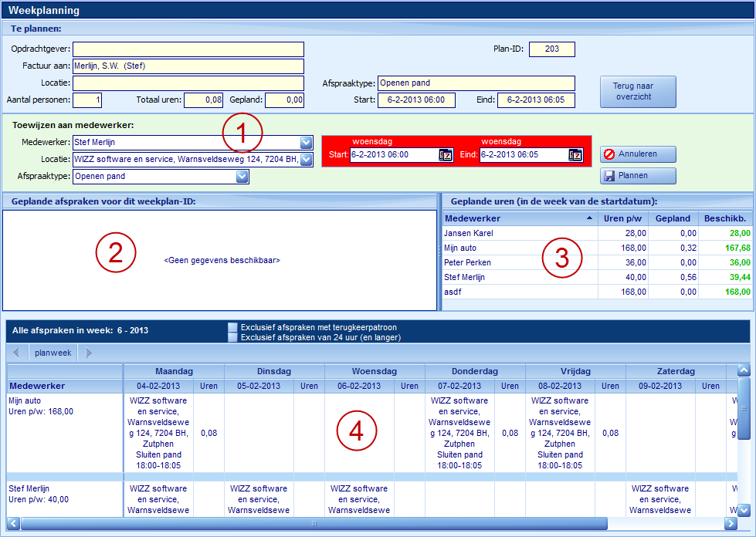Image resolution: width=756 pixels, height=537 pixels.
Task: Click the Totaal uren field
Action: (203, 100)
